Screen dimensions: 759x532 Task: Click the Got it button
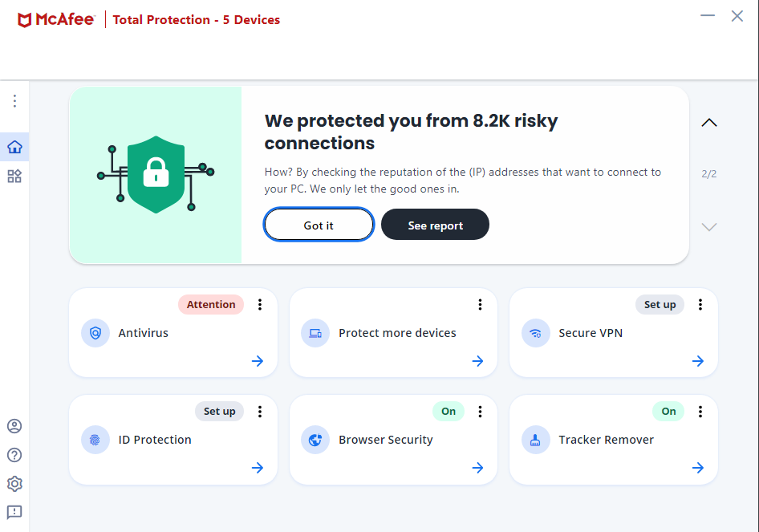(x=319, y=225)
